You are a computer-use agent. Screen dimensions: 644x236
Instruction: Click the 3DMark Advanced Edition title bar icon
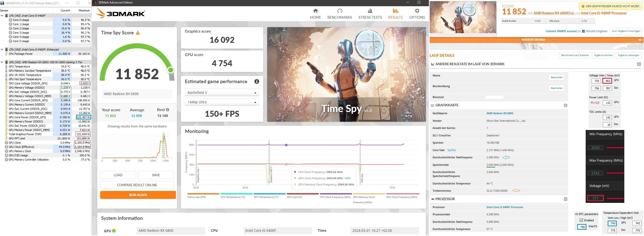[x=95, y=2]
